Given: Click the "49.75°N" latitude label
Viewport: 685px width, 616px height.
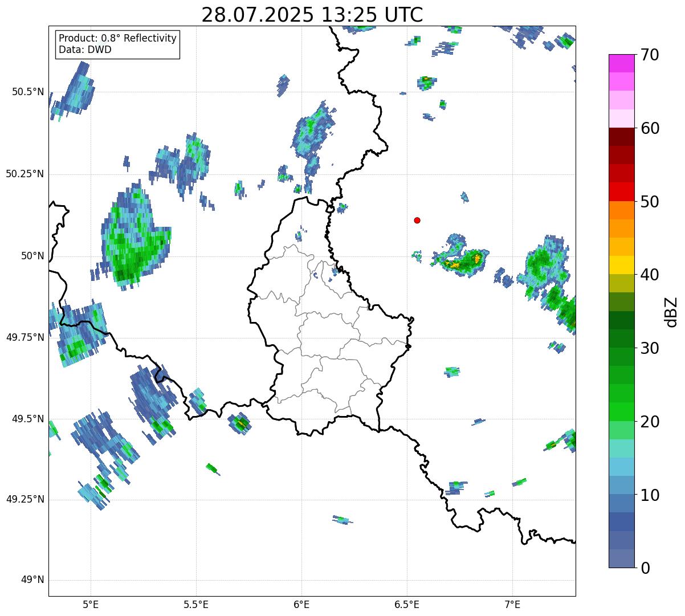Looking at the screenshot, I should click(x=25, y=337).
